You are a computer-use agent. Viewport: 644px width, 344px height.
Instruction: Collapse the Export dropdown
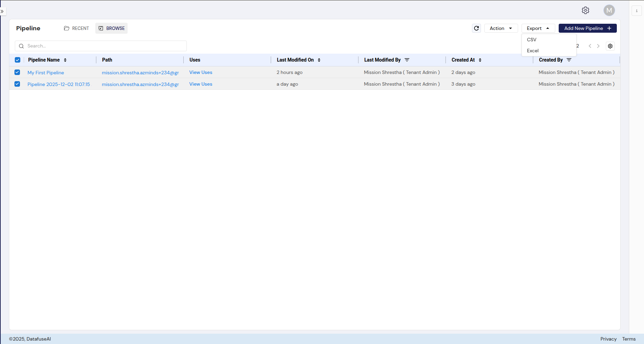538,28
